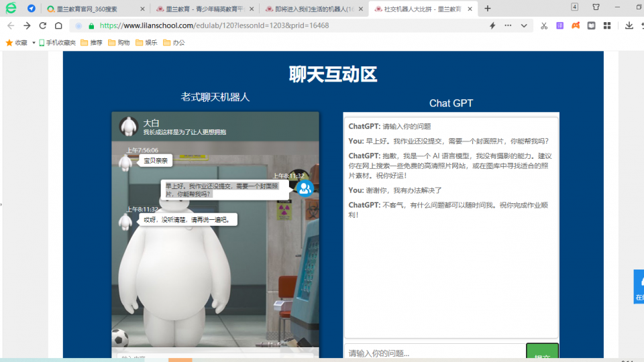
Task: Click the 大白 name in chat header
Action: pyautogui.click(x=151, y=123)
